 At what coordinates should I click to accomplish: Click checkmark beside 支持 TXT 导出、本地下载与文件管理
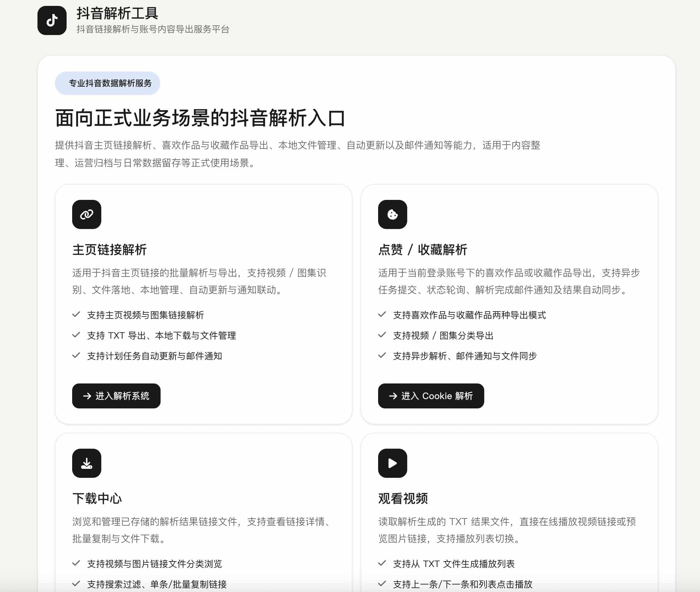76,335
